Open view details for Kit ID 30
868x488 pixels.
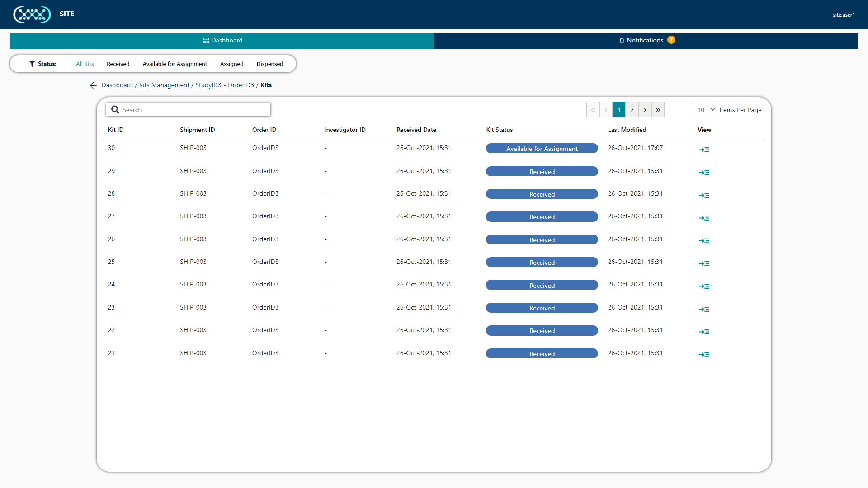(704, 150)
